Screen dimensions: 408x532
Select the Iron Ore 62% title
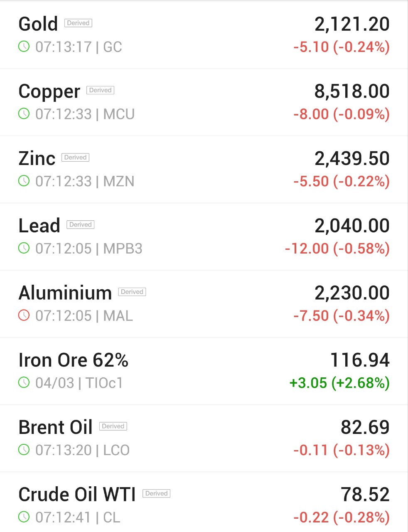74,360
